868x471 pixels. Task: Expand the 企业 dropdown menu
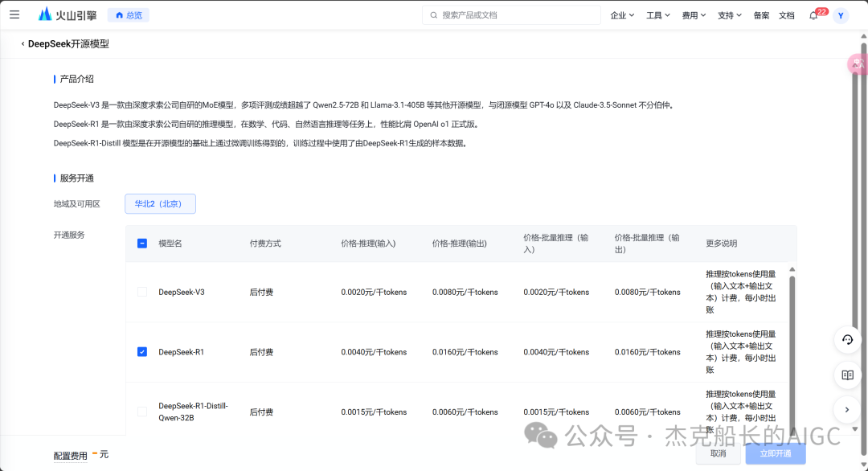[622, 15]
